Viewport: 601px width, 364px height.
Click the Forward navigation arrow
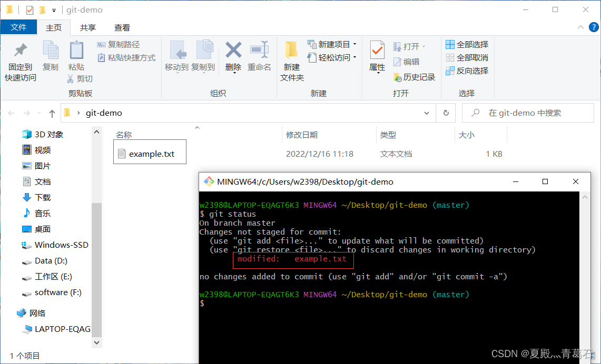coord(27,113)
